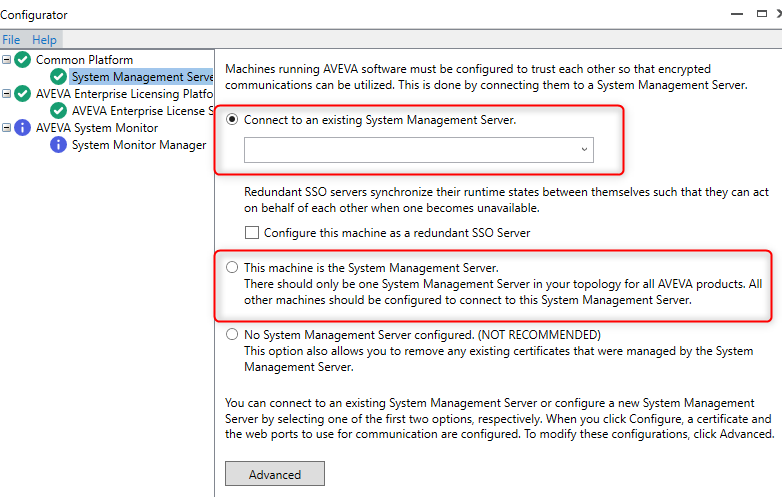Viewport: 782px width, 497px height.
Task: Collapse the AVEVA Enterprise Licensing Platform node
Action: pos(6,94)
